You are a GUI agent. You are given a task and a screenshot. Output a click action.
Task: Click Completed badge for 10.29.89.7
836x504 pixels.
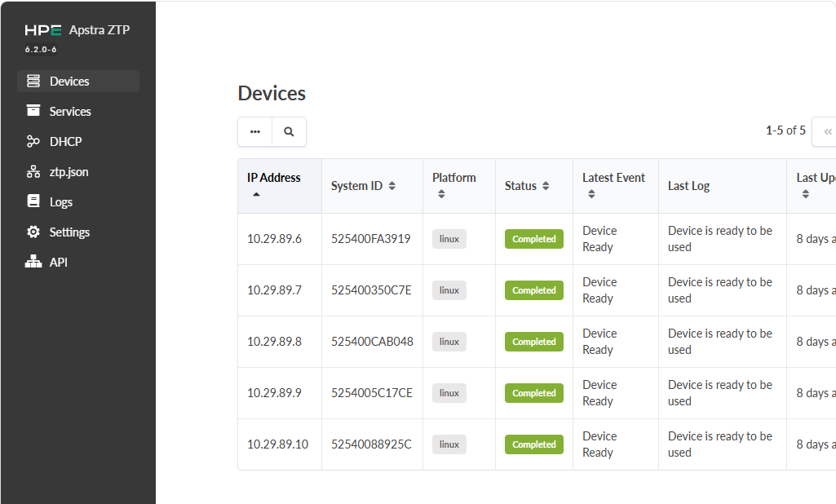(533, 290)
